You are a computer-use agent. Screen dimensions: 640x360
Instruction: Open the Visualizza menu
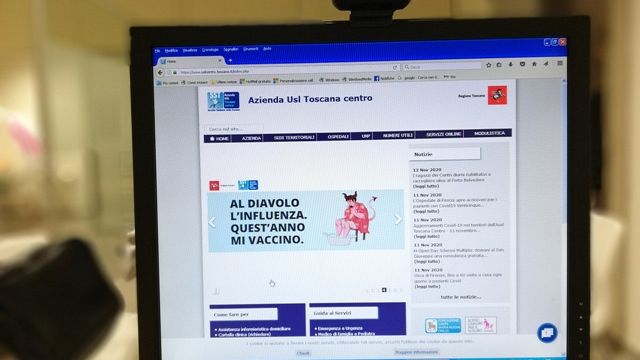tap(190, 50)
